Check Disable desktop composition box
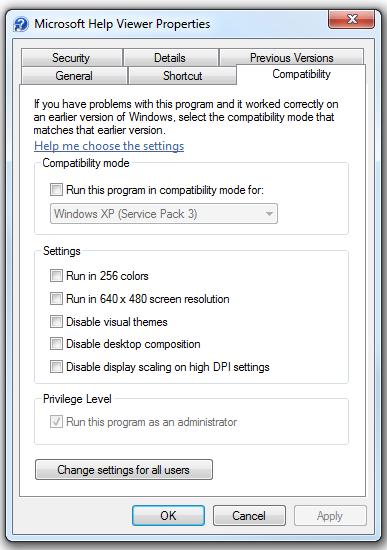387x550 pixels. (x=56, y=344)
